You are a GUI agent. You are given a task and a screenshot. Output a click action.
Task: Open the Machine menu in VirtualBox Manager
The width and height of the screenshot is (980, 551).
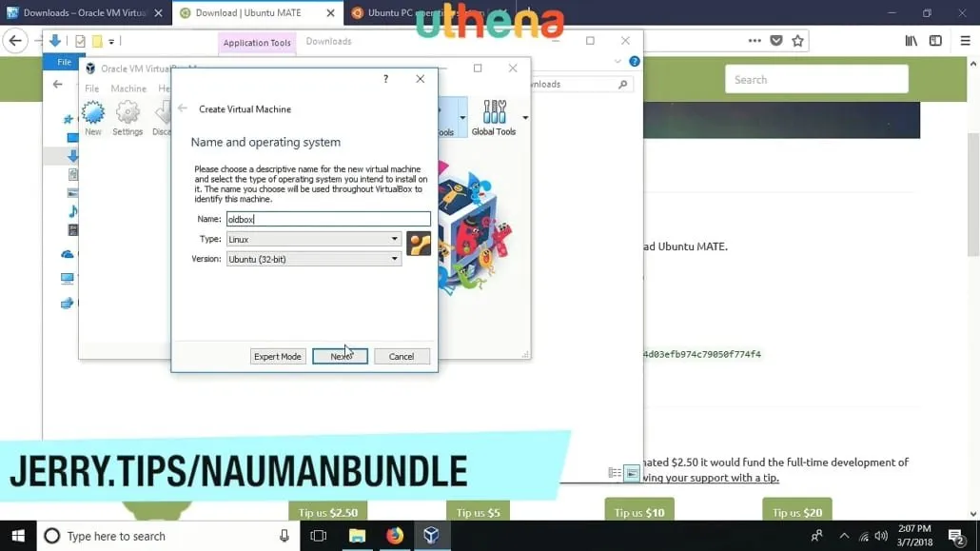coord(128,89)
